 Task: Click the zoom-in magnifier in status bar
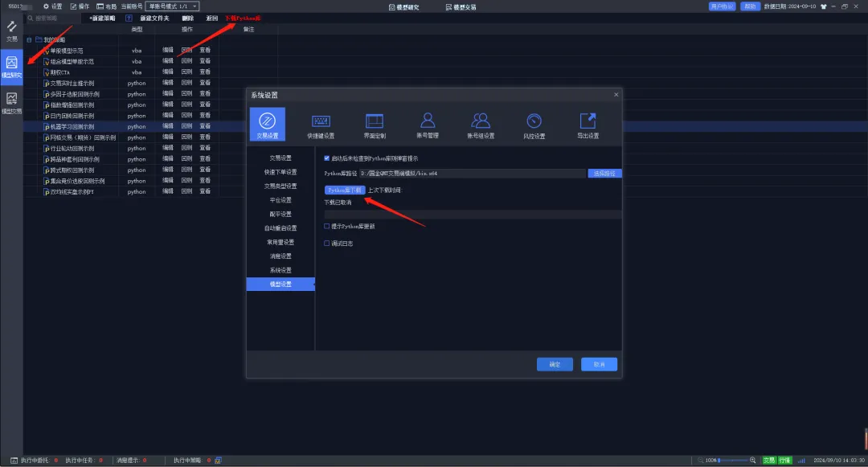753,461
